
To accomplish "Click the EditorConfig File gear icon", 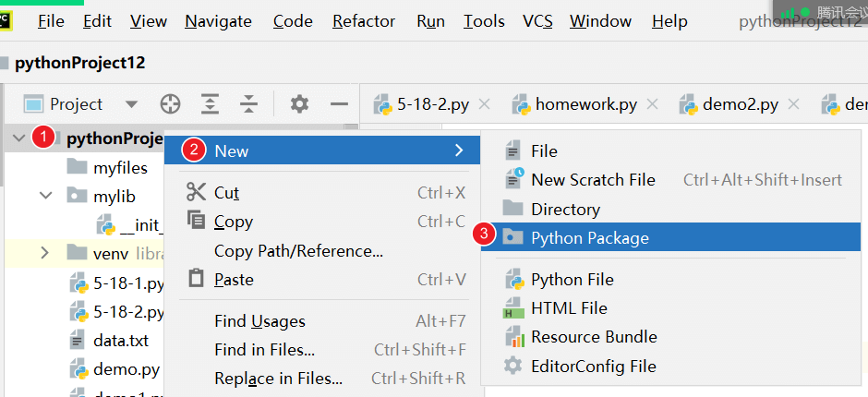I will pos(512,366).
